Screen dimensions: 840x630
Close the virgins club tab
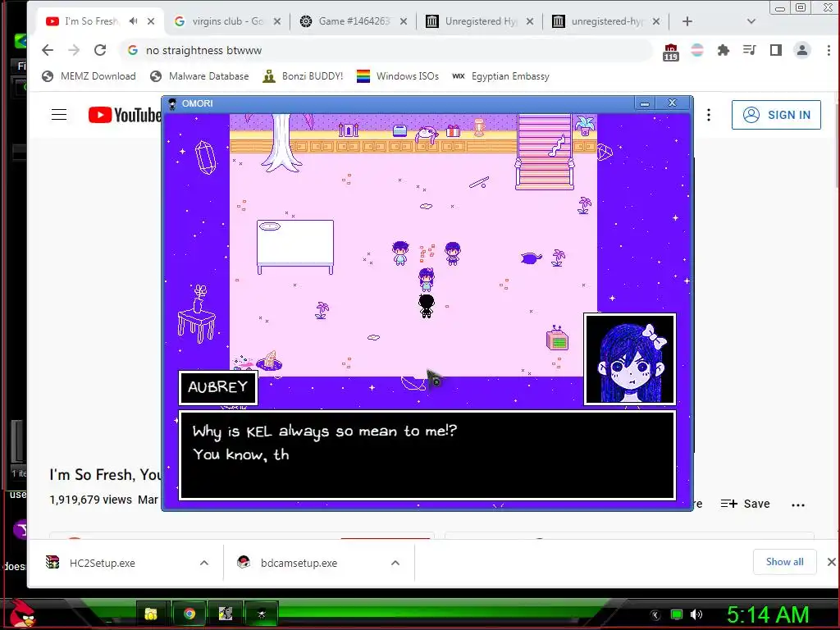tap(277, 21)
